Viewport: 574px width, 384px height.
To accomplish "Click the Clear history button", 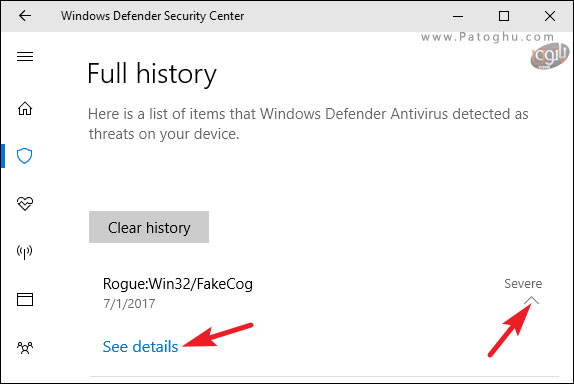I will tap(149, 227).
